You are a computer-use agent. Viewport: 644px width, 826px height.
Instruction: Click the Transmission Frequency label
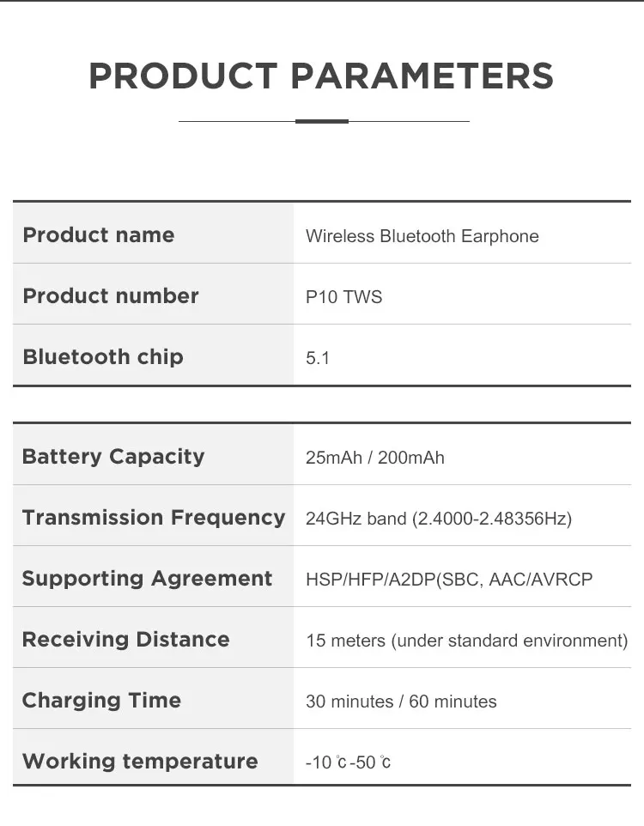coord(154,518)
